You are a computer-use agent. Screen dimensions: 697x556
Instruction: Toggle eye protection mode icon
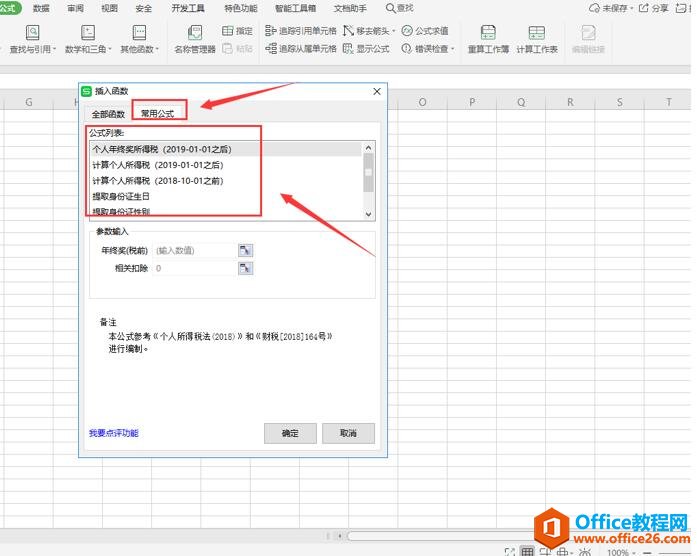pyautogui.click(x=585, y=552)
